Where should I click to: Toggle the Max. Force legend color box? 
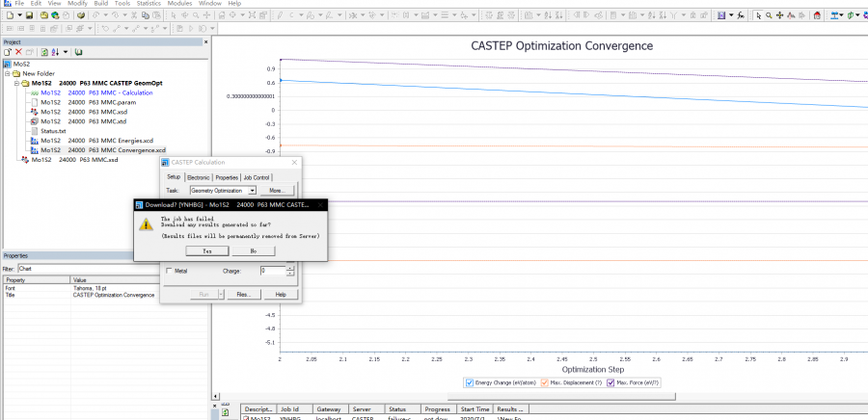610,383
